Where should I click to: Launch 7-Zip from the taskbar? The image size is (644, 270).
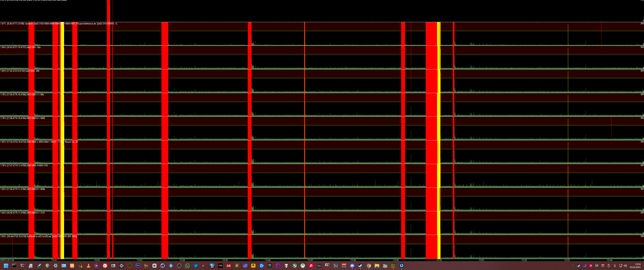point(113,266)
